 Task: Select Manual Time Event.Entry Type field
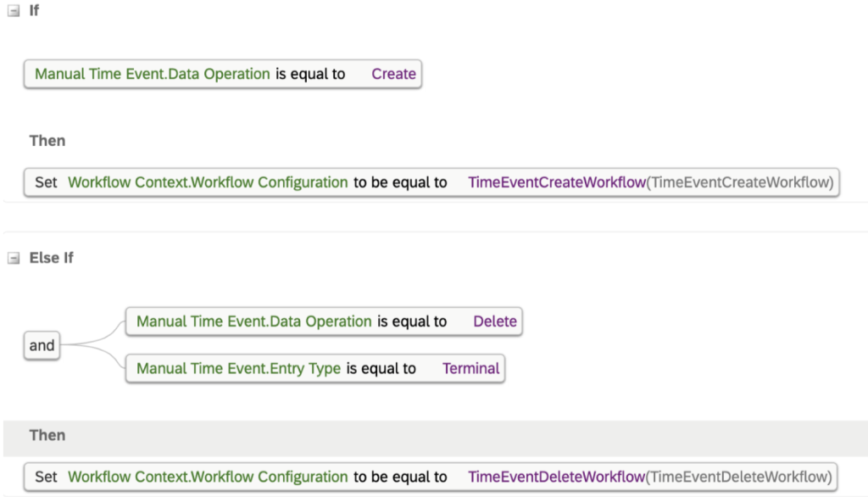[x=238, y=368]
